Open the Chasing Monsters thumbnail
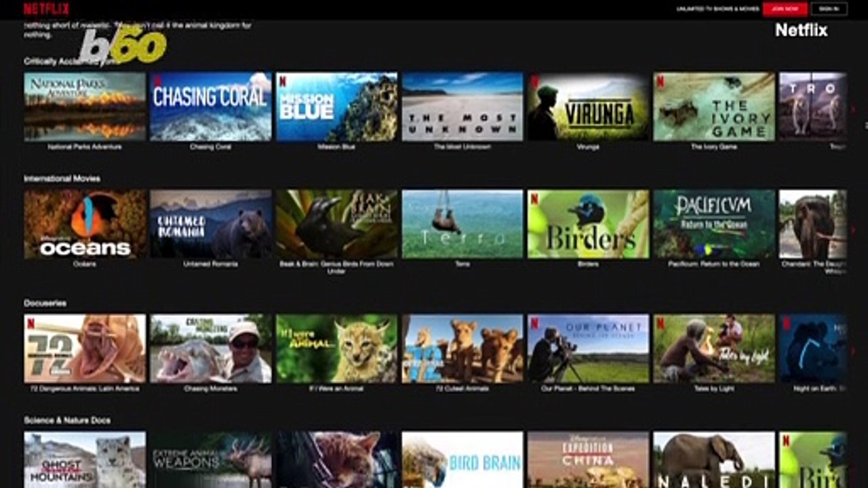 pyautogui.click(x=211, y=348)
